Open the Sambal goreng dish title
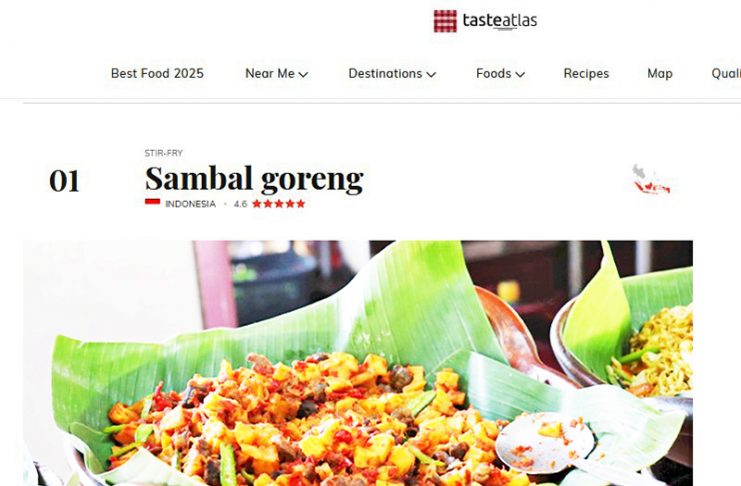The image size is (741, 486). 254,179
